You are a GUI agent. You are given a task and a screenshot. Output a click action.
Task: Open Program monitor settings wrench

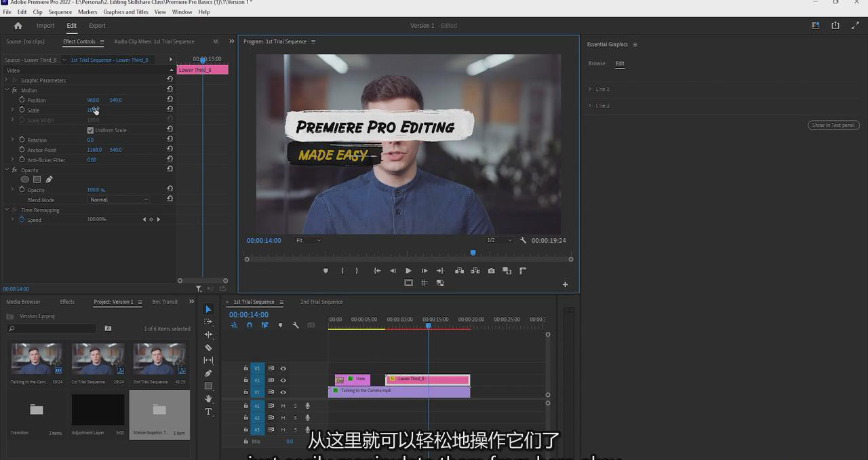(x=523, y=240)
